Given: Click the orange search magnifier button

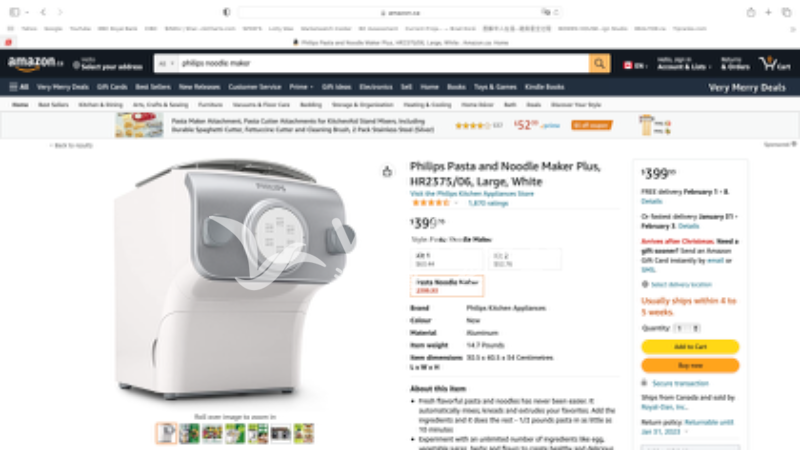Looking at the screenshot, I should point(599,63).
